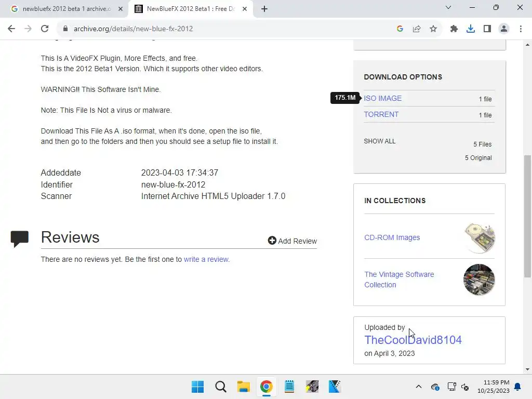Open Google icon in address bar
The image size is (532, 399).
tap(400, 29)
